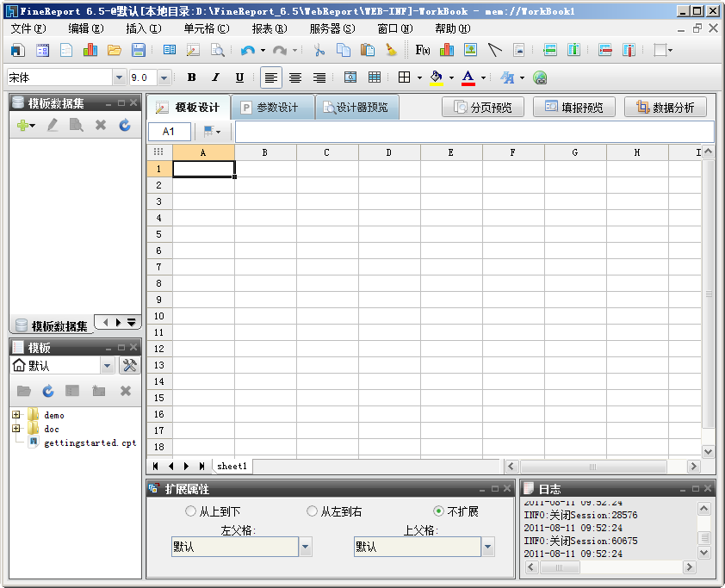Open the 文件(F) menu

(x=28, y=28)
